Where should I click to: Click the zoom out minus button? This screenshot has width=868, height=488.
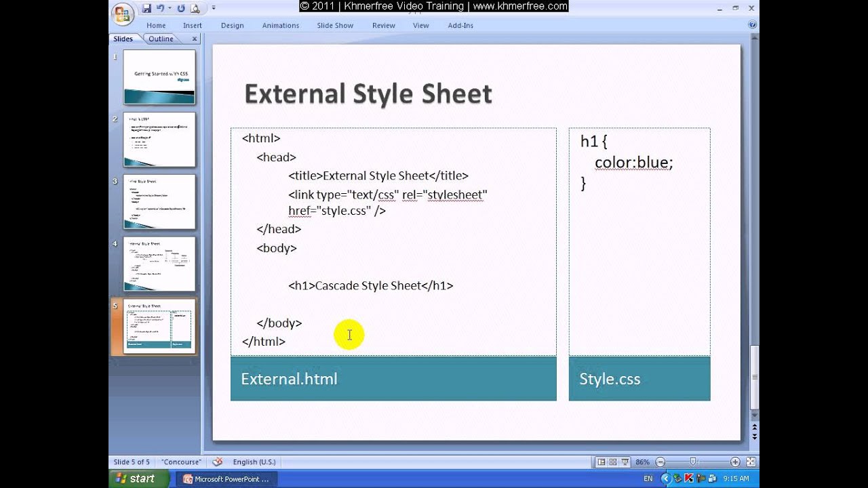pos(660,462)
